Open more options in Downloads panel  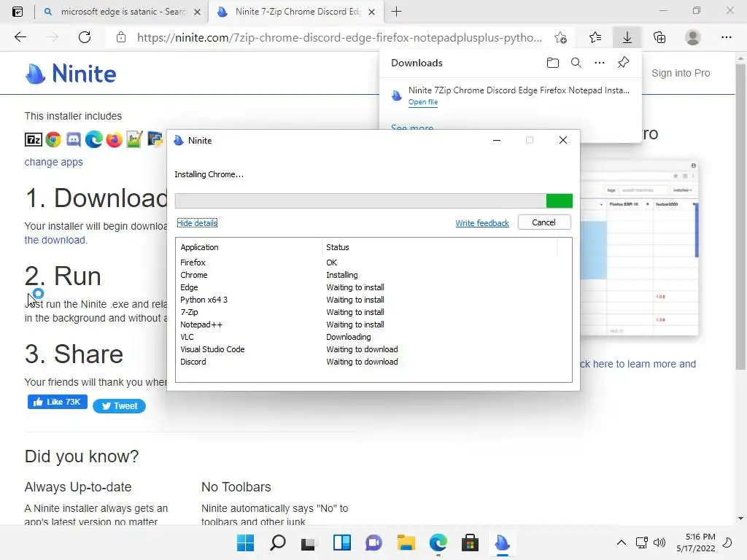pos(600,63)
